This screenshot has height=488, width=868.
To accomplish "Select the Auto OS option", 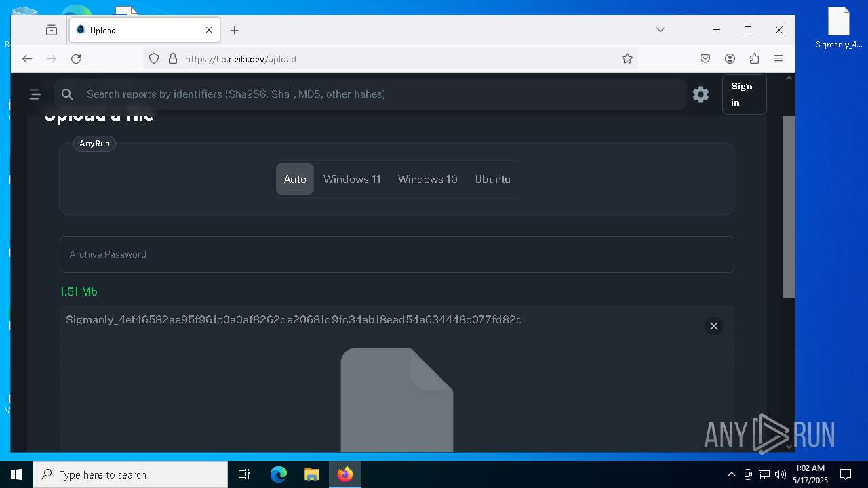I will point(295,179).
